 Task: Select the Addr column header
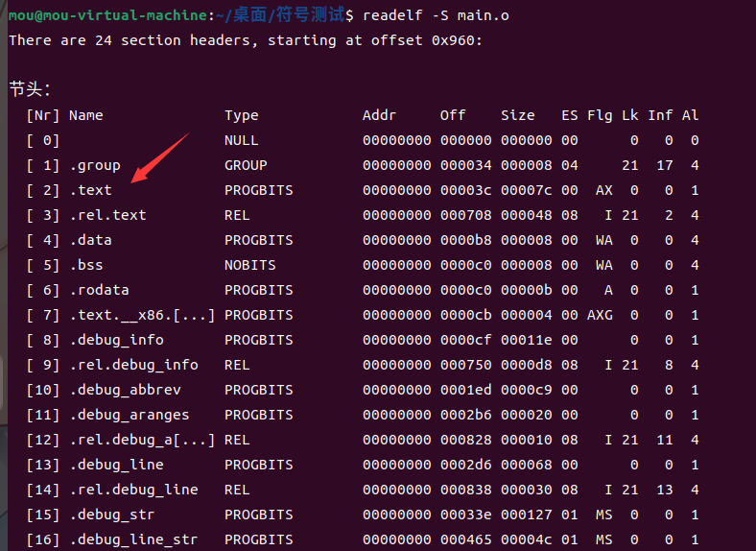pyautogui.click(x=379, y=115)
